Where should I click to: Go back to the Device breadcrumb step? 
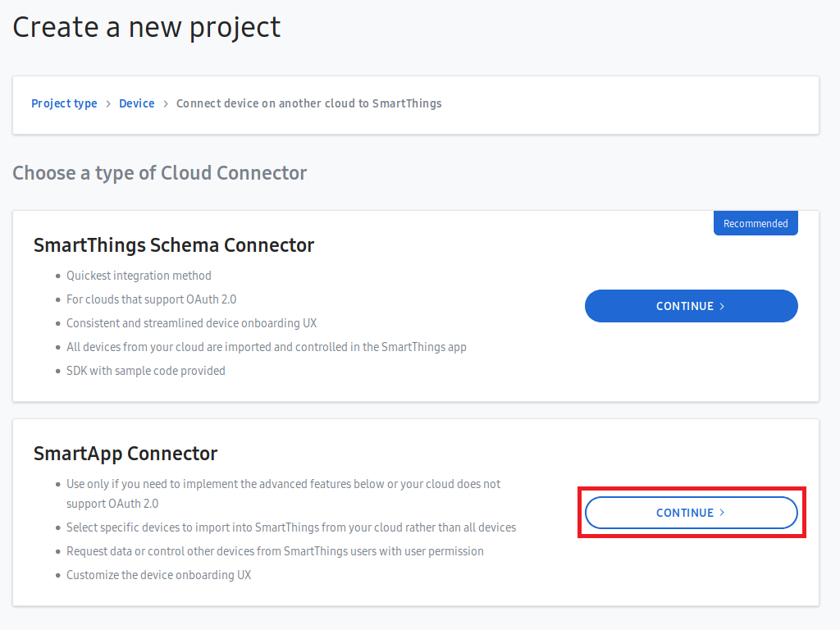tap(136, 103)
